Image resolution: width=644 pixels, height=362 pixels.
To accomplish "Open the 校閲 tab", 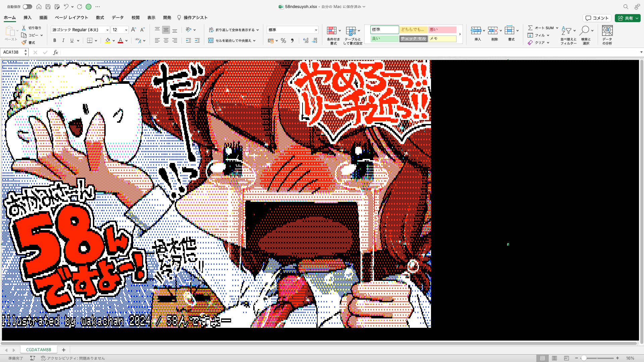I will click(136, 17).
